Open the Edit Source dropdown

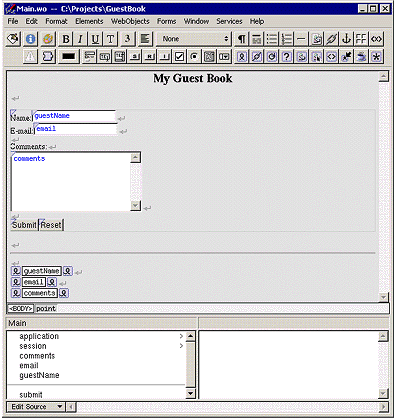pyautogui.click(x=36, y=407)
